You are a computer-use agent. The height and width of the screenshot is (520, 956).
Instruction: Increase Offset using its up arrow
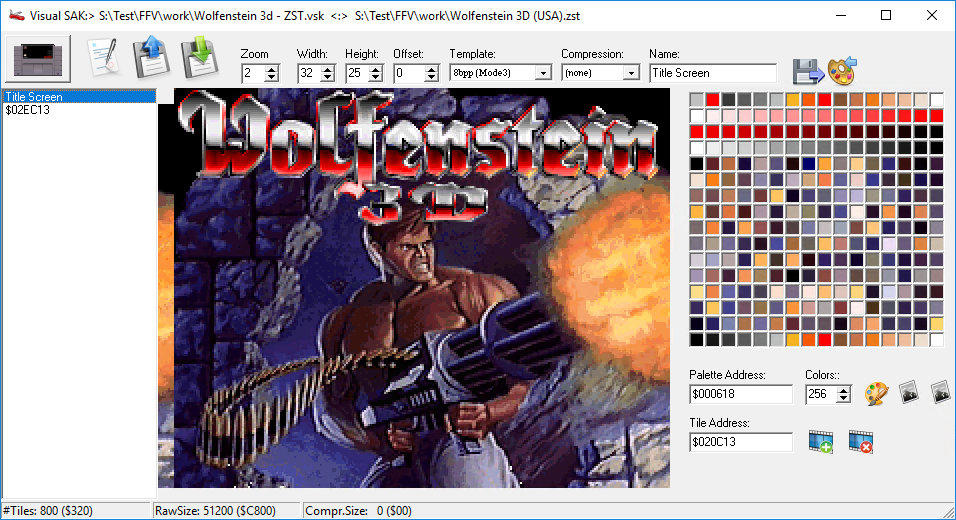(432, 69)
